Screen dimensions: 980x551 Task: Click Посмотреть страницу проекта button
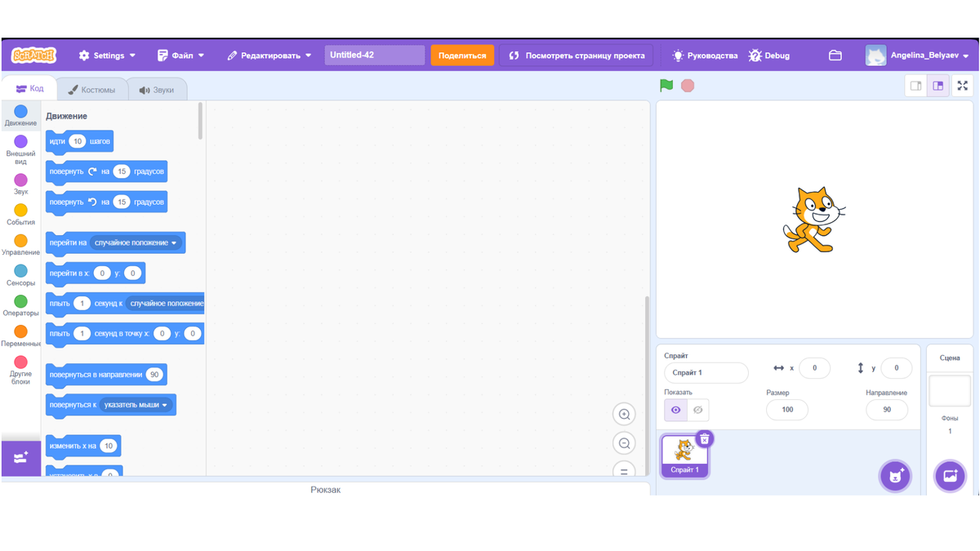[x=577, y=56]
